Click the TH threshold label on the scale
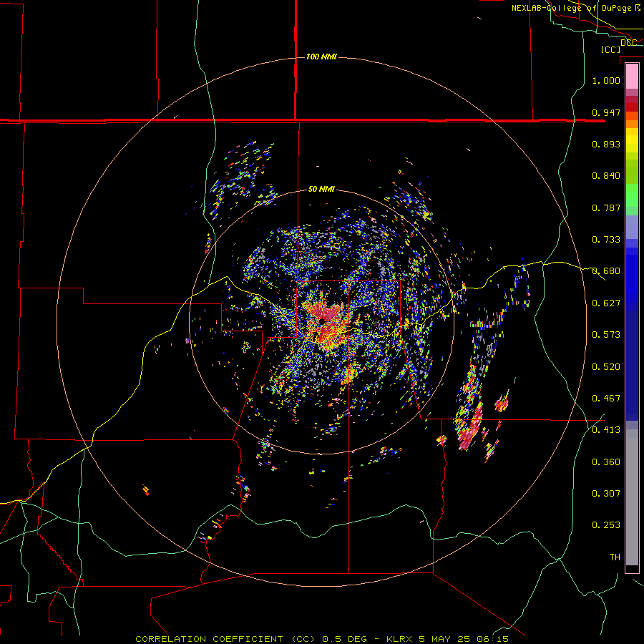The height and width of the screenshot is (644, 644). [x=615, y=557]
